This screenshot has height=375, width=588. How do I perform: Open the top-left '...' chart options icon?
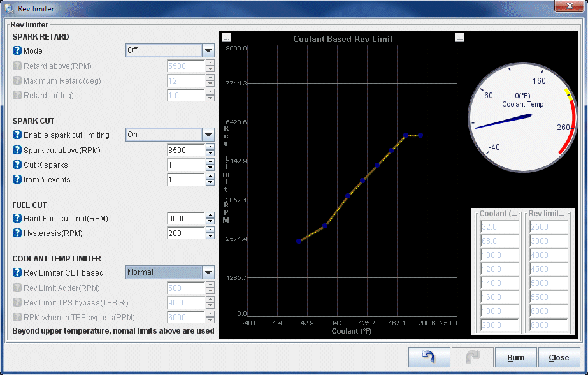pyautogui.click(x=227, y=38)
